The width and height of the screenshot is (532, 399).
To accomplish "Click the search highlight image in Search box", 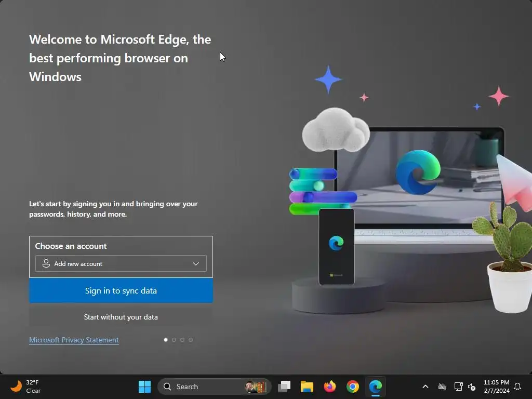I will [x=256, y=387].
